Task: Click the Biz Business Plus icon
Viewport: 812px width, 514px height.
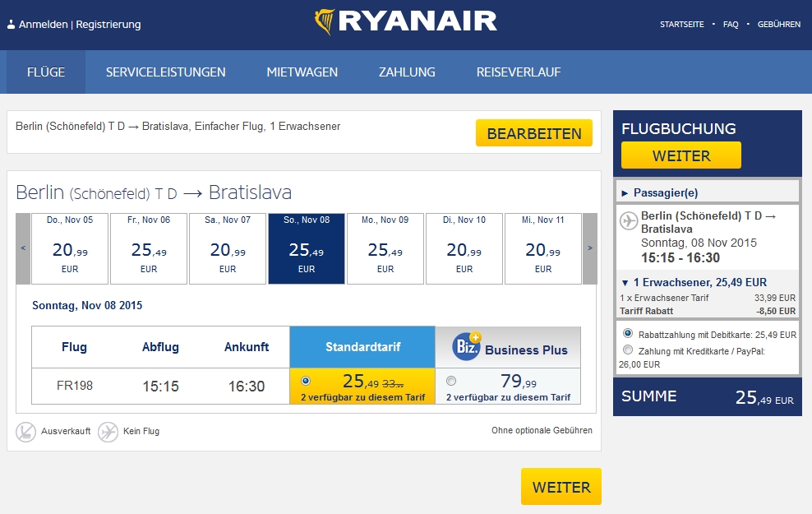Action: coord(467,347)
